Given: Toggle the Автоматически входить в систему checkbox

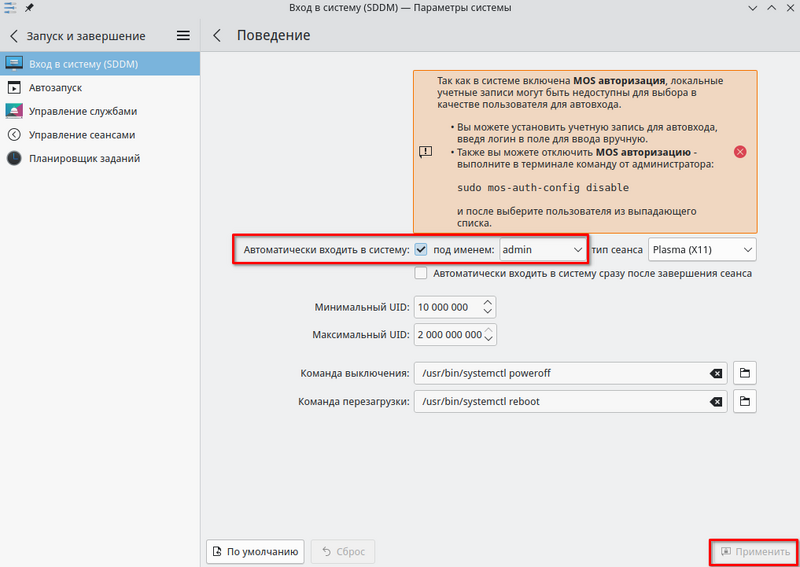Looking at the screenshot, I should pos(421,248).
